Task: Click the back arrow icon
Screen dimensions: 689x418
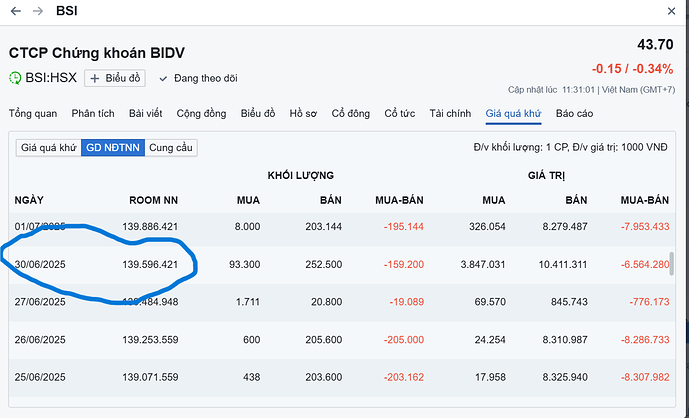Action: click(15, 11)
